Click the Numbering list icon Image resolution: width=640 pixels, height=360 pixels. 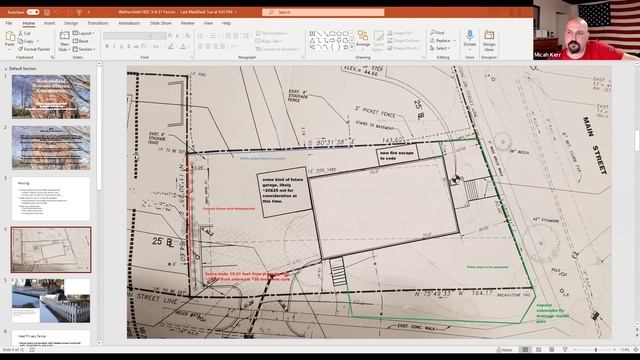212,36
